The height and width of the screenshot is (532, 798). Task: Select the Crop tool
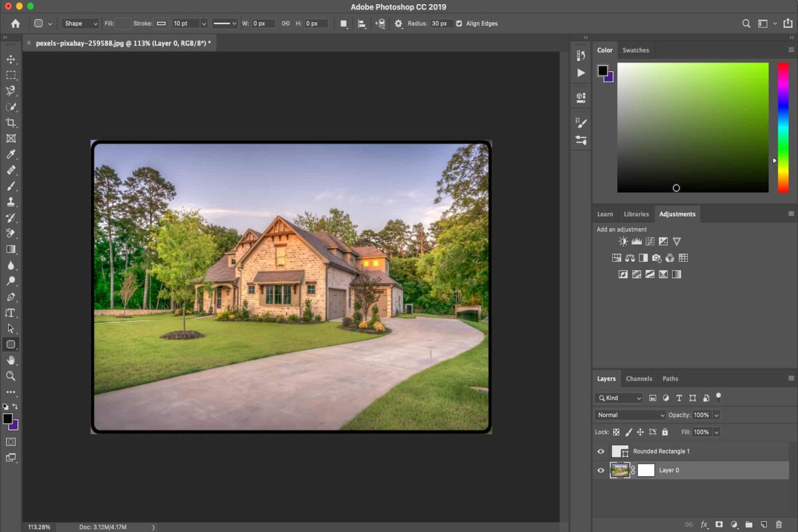(11, 122)
